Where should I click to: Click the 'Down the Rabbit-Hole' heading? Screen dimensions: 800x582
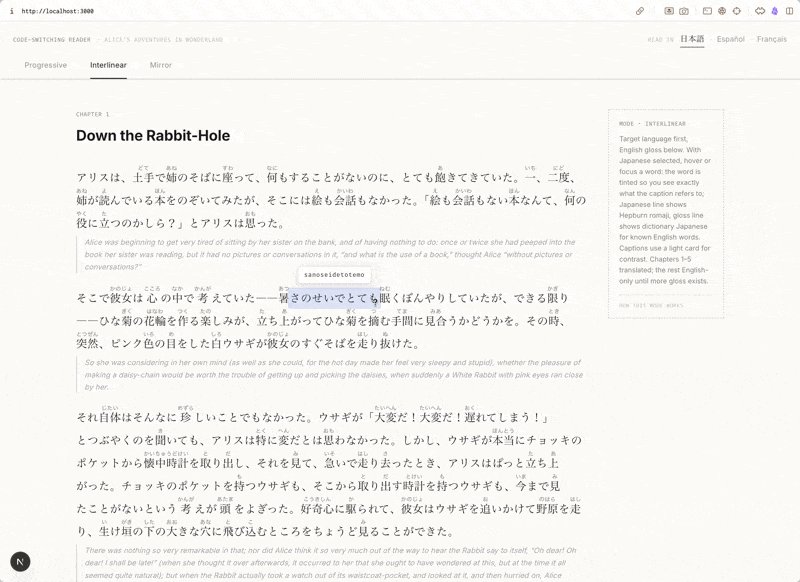click(x=153, y=136)
